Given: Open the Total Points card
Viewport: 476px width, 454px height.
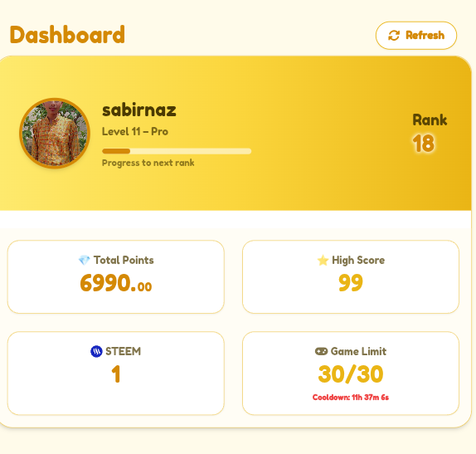Looking at the screenshot, I should [x=116, y=277].
